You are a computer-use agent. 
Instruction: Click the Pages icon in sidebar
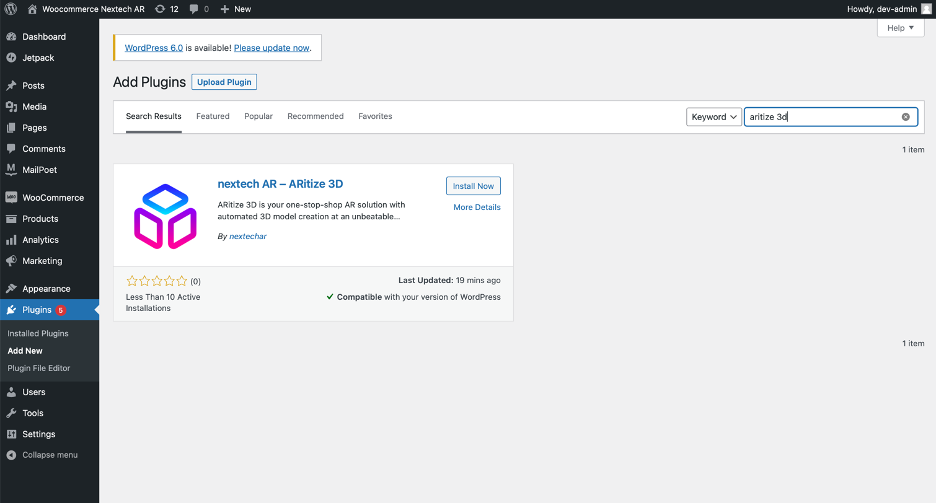pos(11,128)
